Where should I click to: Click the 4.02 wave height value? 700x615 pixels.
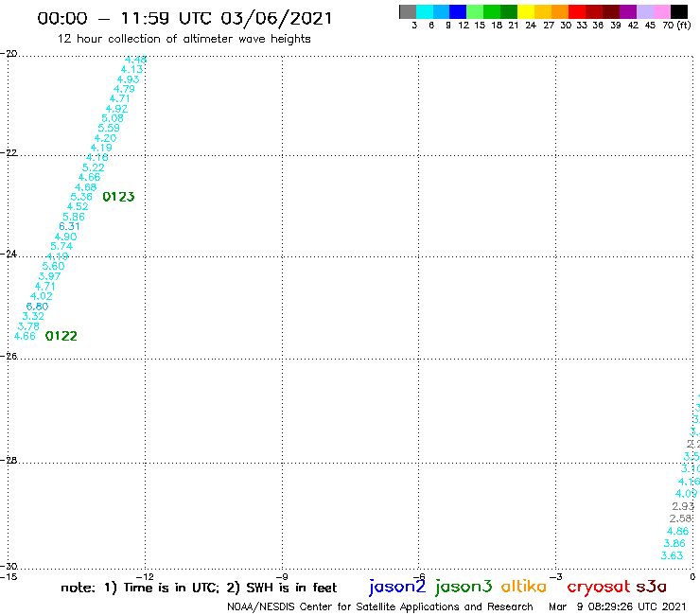tap(42, 296)
